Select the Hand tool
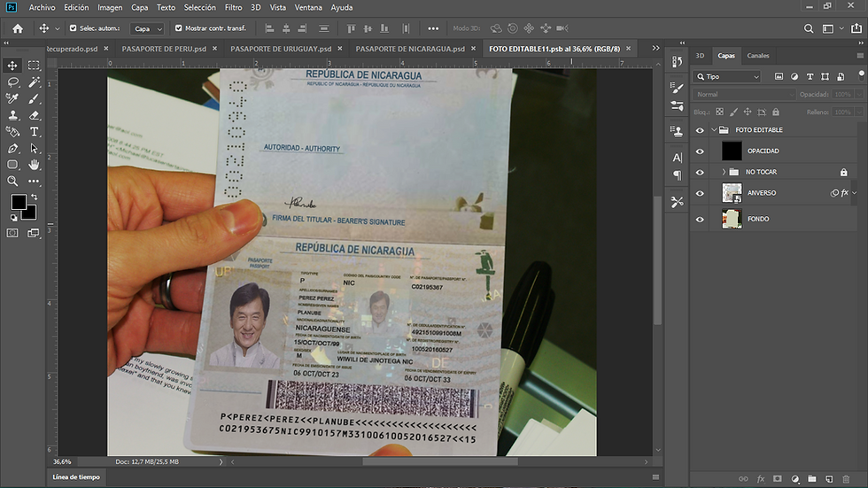This screenshot has height=488, width=868. 34,165
